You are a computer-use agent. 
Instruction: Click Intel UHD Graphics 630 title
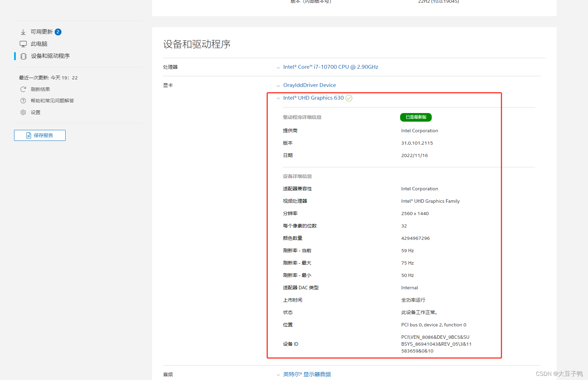pos(313,98)
